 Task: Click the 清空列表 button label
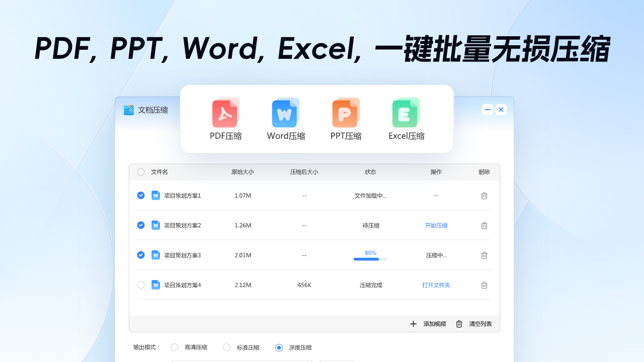tap(480, 324)
